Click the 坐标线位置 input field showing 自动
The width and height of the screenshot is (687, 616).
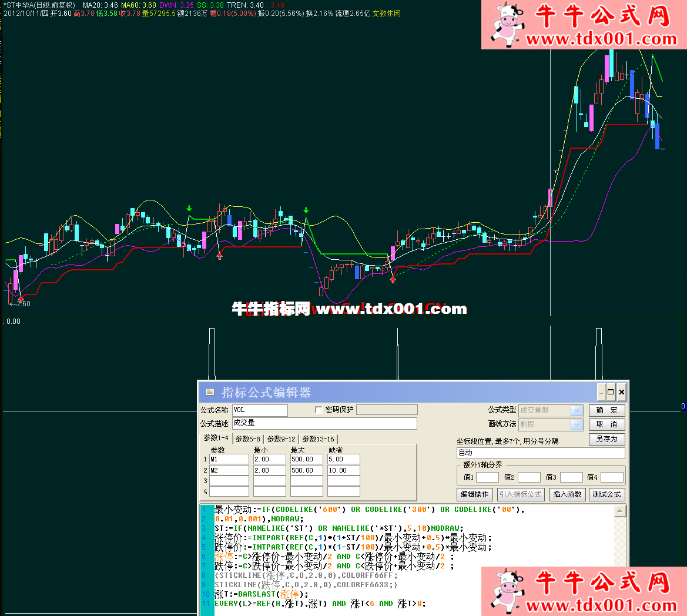[x=540, y=453]
